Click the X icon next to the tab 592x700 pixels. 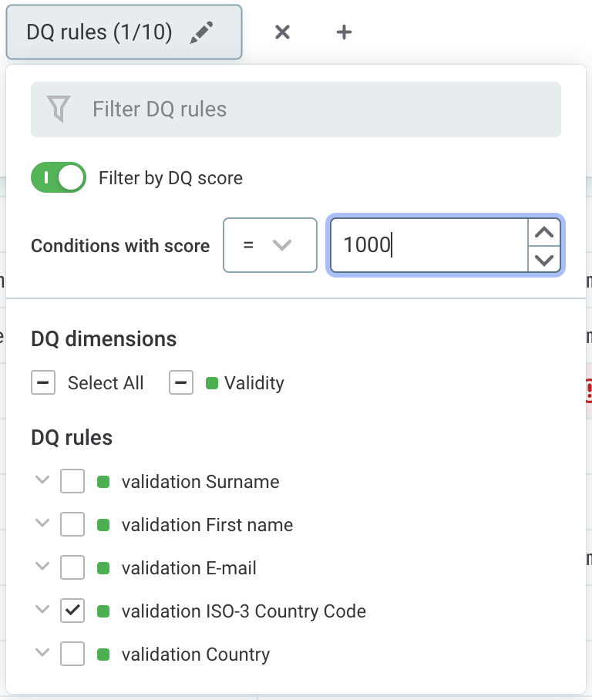(x=281, y=32)
